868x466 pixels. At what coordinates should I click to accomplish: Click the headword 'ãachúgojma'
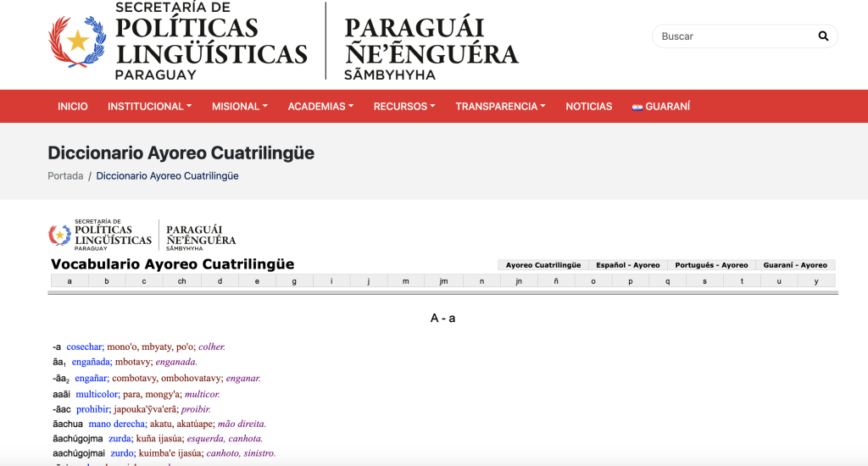(x=77, y=439)
